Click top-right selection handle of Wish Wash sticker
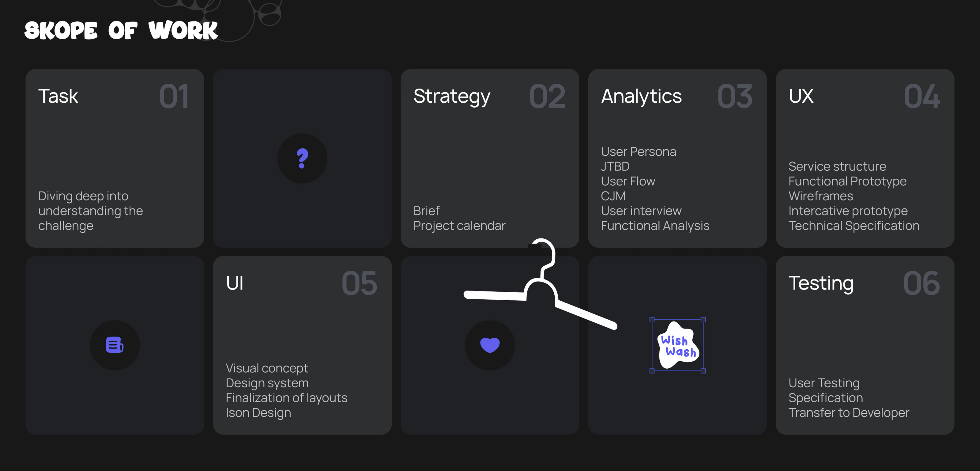Screen dimensions: 980x471 (x=703, y=320)
